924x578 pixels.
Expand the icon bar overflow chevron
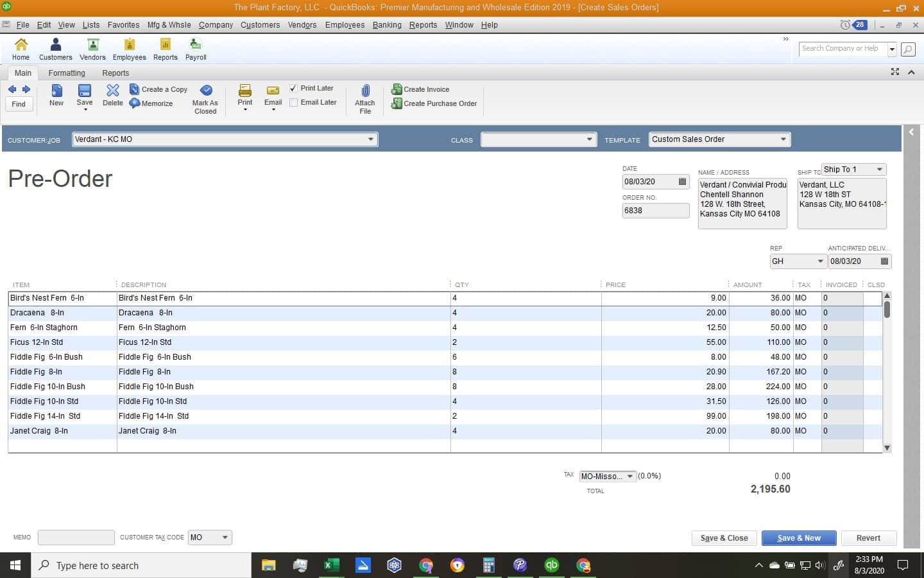coord(786,39)
